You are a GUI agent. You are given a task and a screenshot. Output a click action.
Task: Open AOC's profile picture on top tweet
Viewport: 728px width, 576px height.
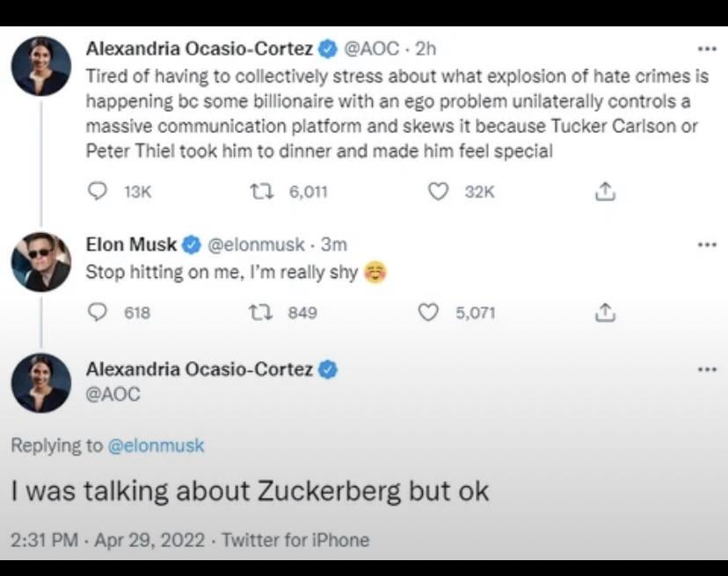click(41, 66)
